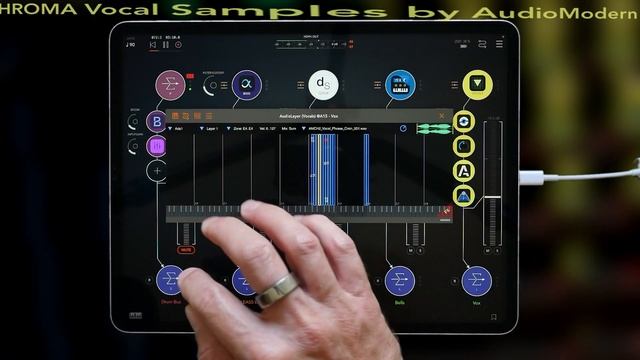Tap the red button at right end of keyboard strip
The image size is (640, 360).
[446, 211]
